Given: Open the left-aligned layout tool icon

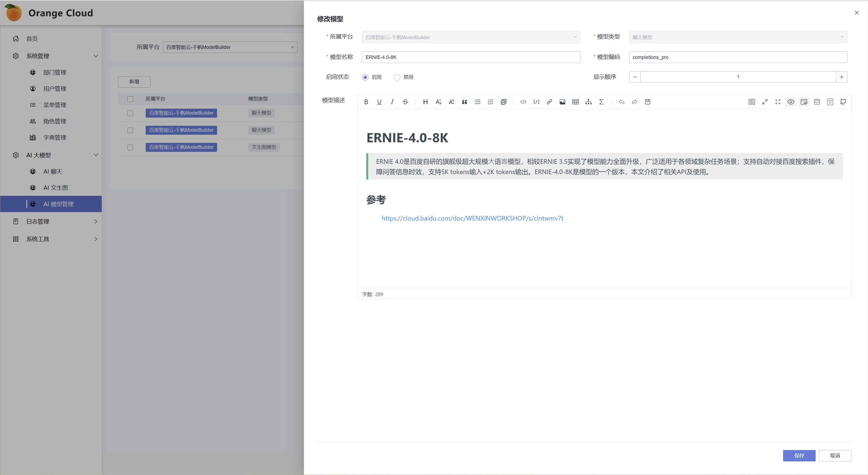Looking at the screenshot, I should tap(752, 102).
